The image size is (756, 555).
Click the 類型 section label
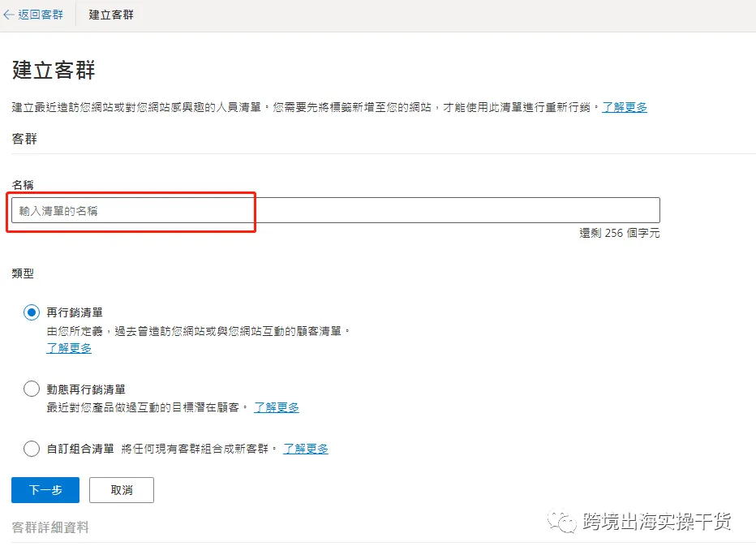[23, 273]
